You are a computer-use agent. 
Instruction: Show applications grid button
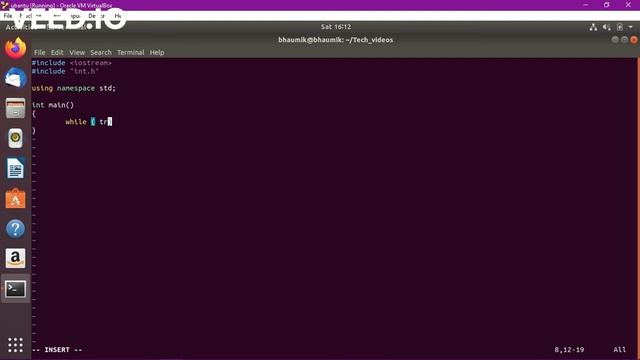pyautogui.click(x=16, y=345)
